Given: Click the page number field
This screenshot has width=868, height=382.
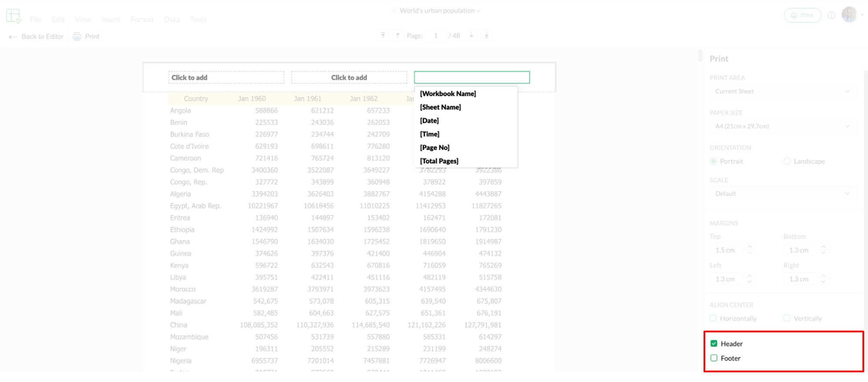Looking at the screenshot, I should [x=436, y=36].
